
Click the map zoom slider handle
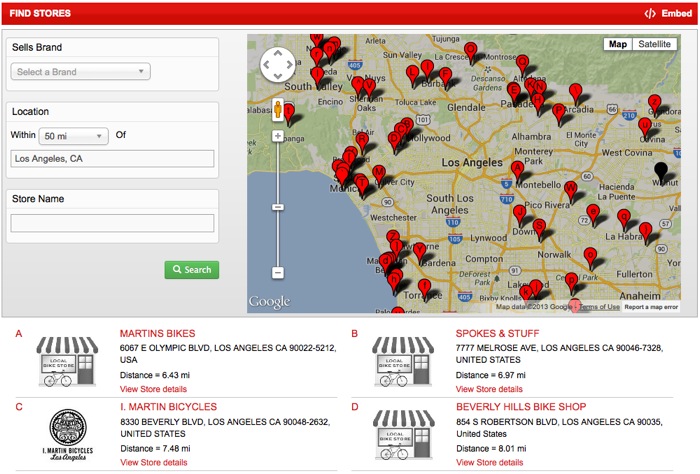[x=278, y=208]
